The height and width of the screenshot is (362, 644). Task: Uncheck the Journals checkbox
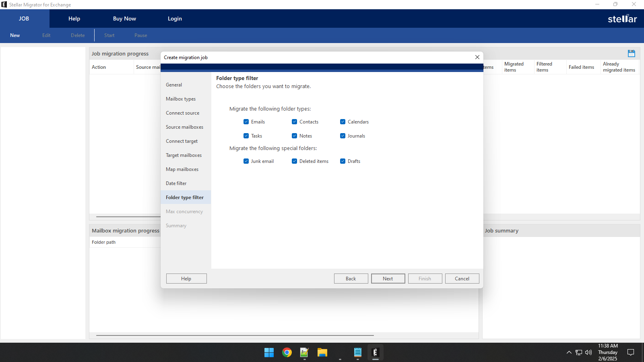pos(343,136)
